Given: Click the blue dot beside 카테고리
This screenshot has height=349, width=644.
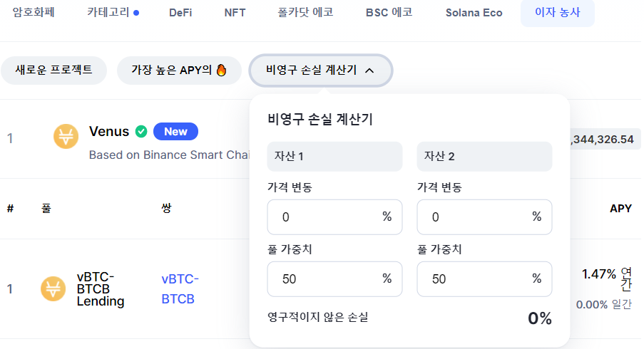Looking at the screenshot, I should [136, 13].
